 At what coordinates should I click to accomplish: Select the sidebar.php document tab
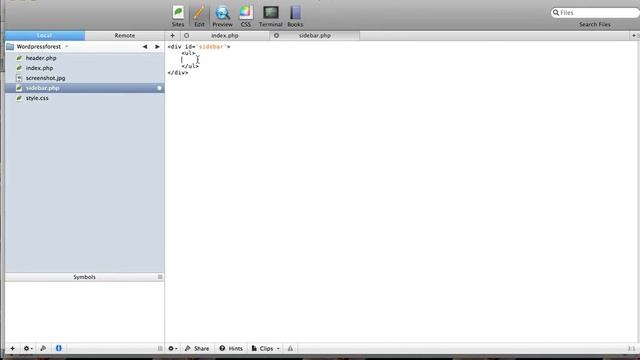pos(315,36)
